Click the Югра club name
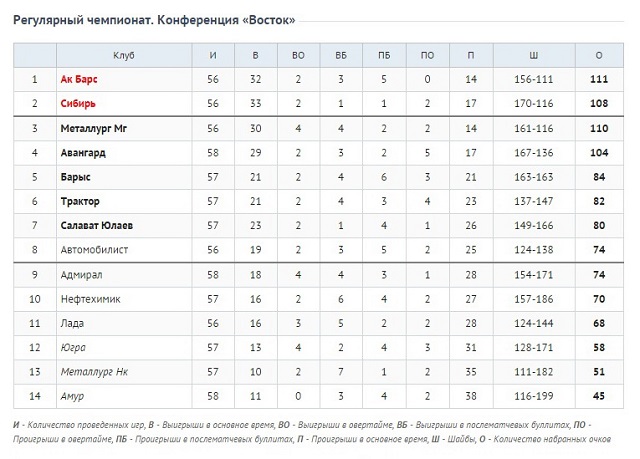Screen dimensions: 640x459 click(x=73, y=348)
